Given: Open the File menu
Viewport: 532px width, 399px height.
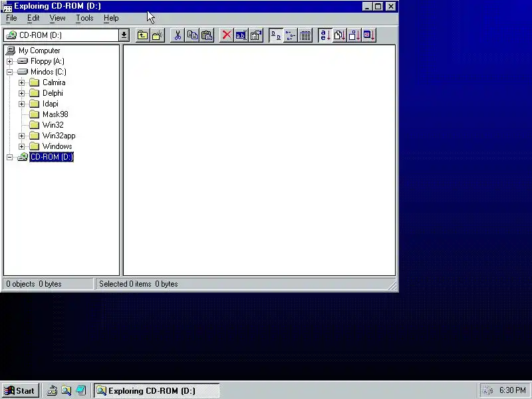Looking at the screenshot, I should [11, 18].
